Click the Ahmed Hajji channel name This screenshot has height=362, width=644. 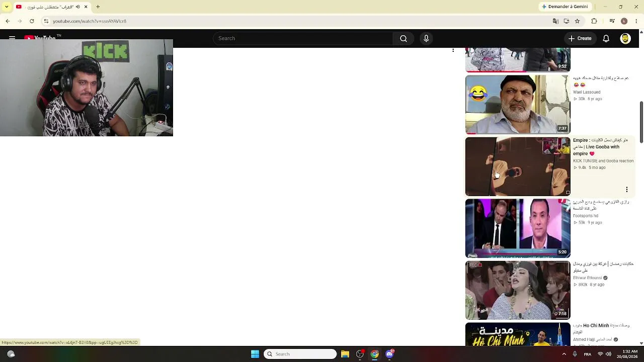tap(593, 339)
